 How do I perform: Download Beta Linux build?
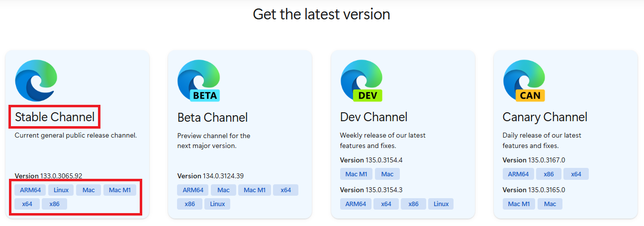tap(217, 204)
